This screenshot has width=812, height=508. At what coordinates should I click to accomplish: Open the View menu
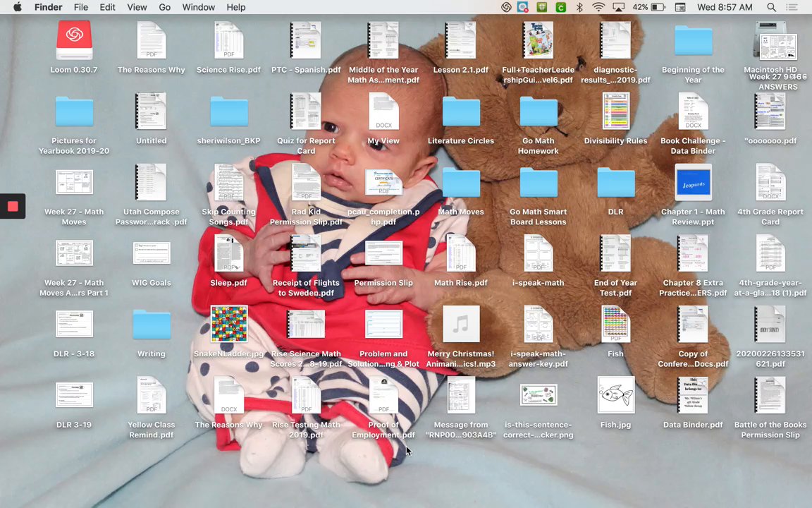coord(137,7)
